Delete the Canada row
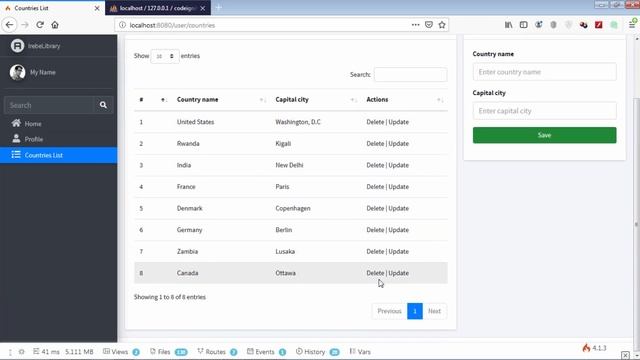Image resolution: width=640 pixels, height=360 pixels. [x=375, y=273]
